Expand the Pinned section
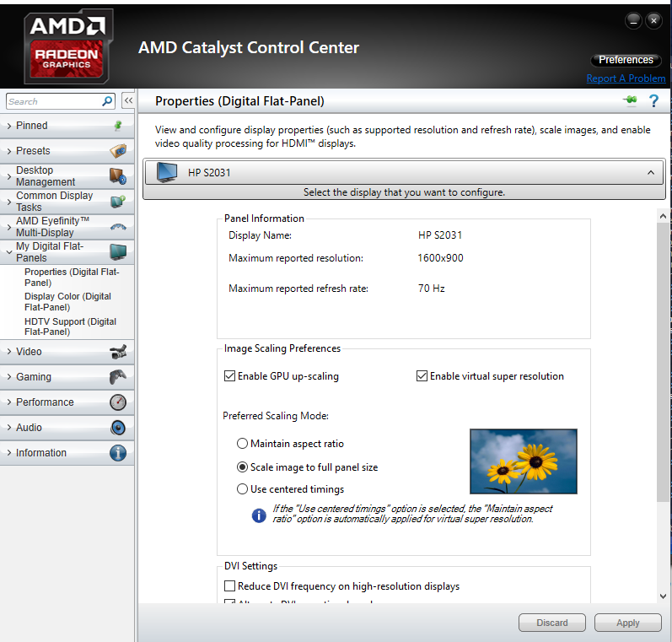Viewport: 672px width, 642px height. [67, 126]
